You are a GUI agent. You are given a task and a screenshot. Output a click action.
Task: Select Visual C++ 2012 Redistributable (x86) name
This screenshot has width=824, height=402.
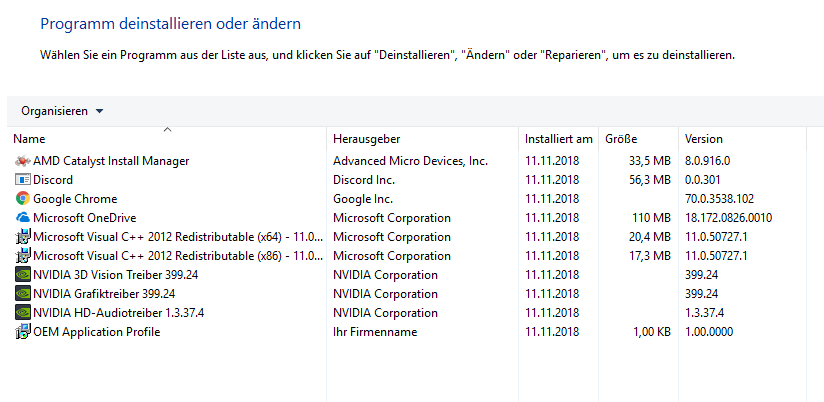click(178, 256)
